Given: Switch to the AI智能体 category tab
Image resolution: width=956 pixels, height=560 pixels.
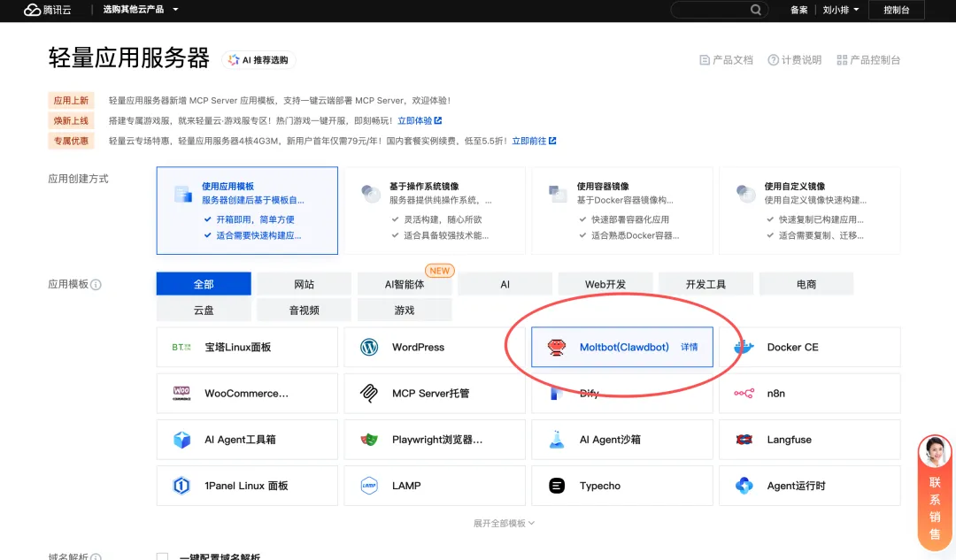Looking at the screenshot, I should (x=405, y=283).
